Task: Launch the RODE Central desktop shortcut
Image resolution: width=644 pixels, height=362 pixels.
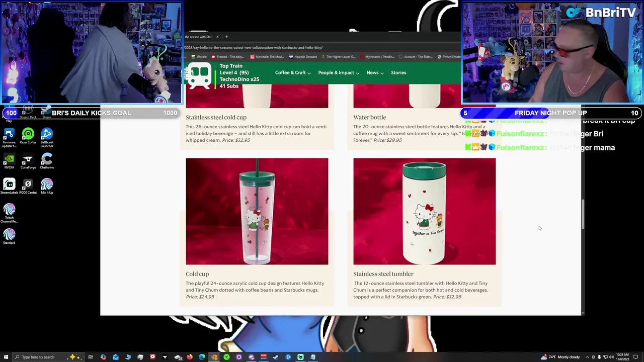Action: point(28,187)
